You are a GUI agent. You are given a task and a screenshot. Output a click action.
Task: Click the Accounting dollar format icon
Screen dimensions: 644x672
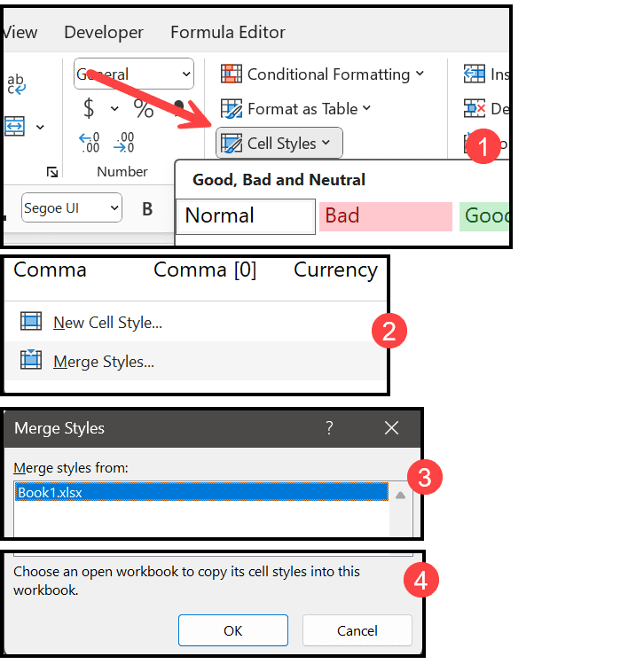point(89,108)
